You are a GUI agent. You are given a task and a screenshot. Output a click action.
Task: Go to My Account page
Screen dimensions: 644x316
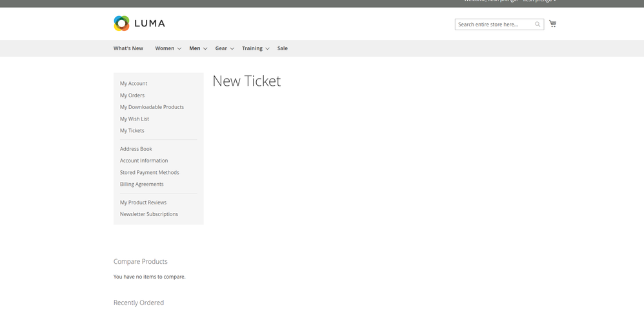(134, 83)
